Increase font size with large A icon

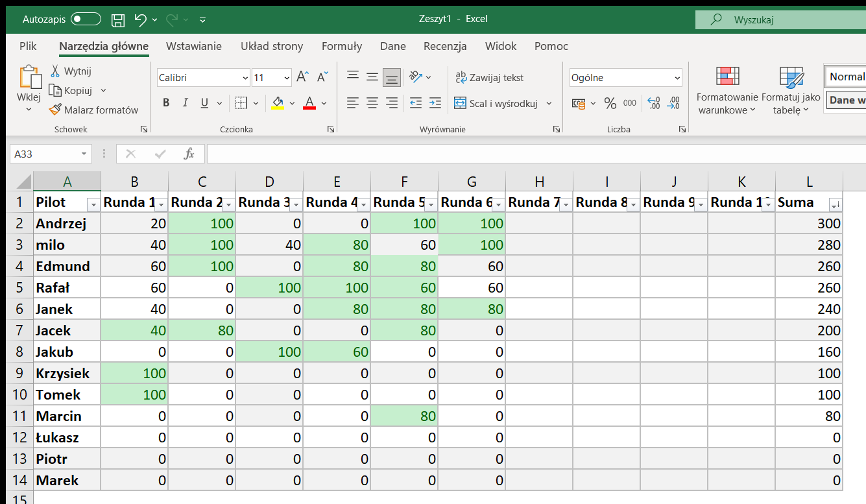pyautogui.click(x=302, y=77)
